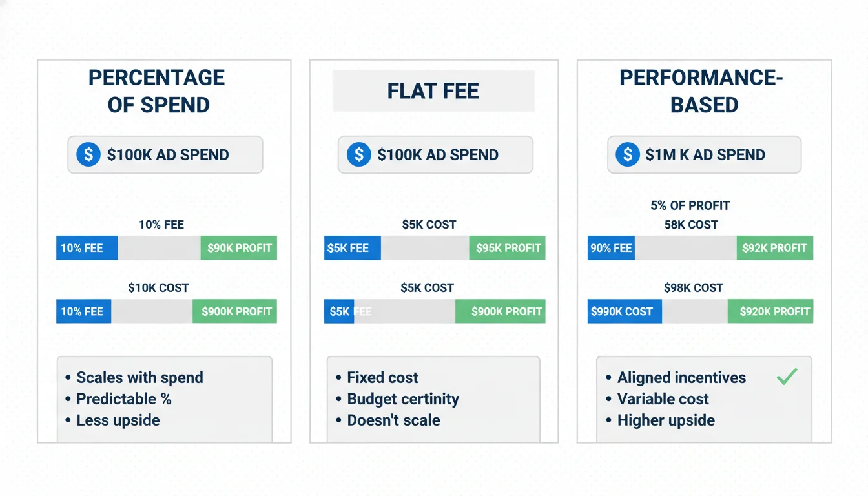The height and width of the screenshot is (496, 868).
Task: Click the $1M K AD SPEND pill
Action: click(x=704, y=155)
